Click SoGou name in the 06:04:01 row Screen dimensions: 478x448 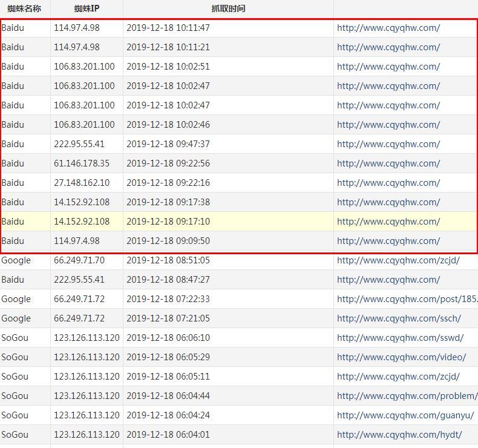point(15,435)
